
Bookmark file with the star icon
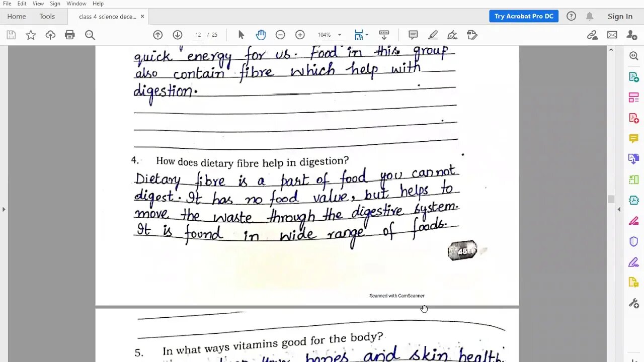point(31,35)
